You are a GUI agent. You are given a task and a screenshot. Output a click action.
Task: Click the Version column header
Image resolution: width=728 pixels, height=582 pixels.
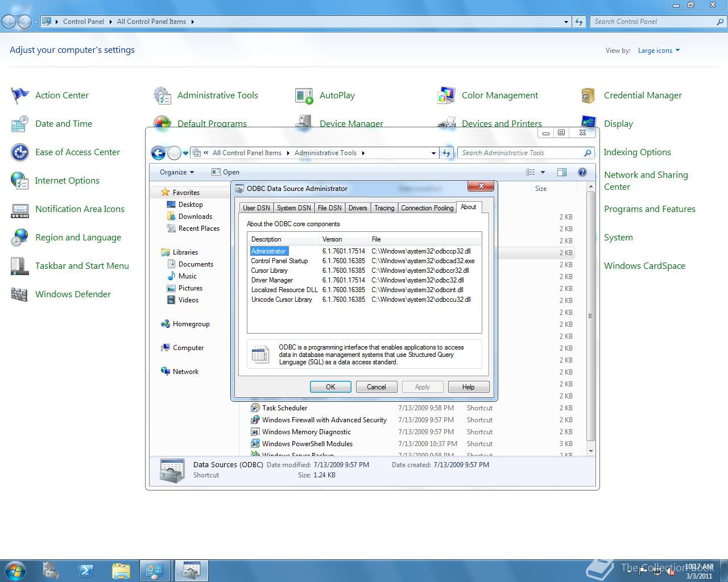(x=343, y=239)
